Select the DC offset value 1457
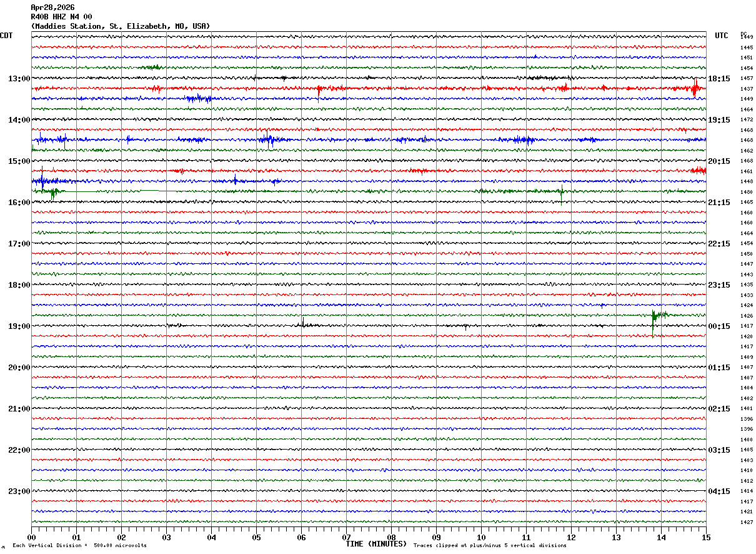The width and height of the screenshot is (756, 554). [747, 78]
